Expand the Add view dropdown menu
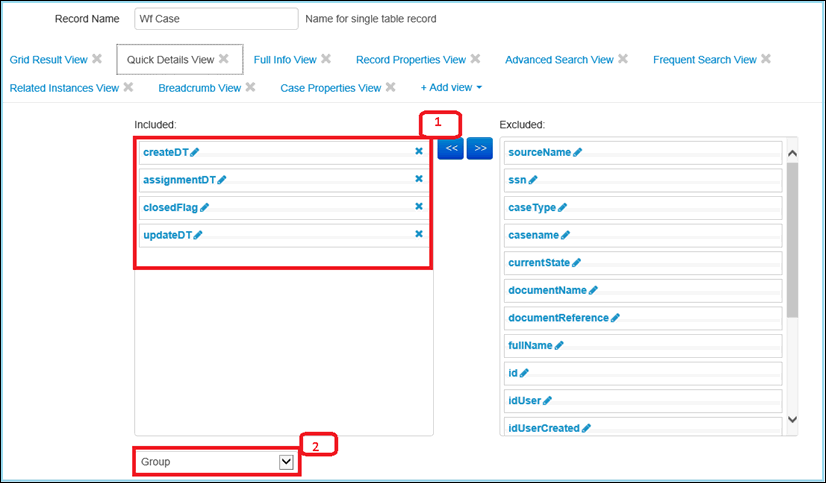 [451, 88]
